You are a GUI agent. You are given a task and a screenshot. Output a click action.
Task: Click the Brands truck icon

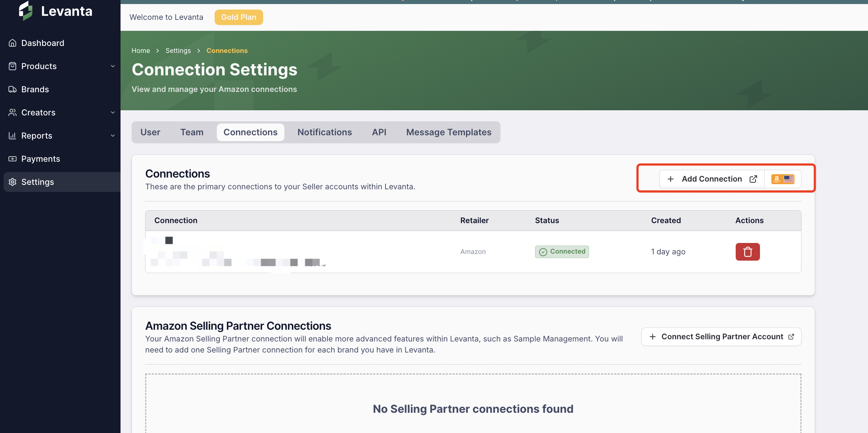pos(12,89)
